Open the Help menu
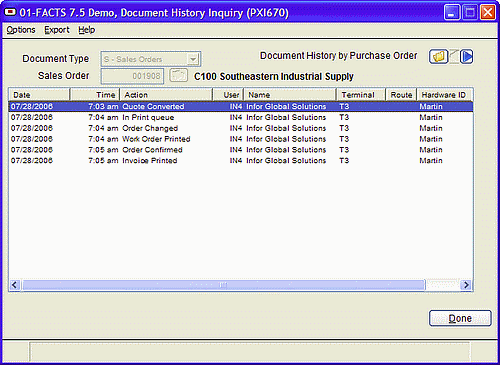This screenshot has width=500, height=365. point(87,30)
